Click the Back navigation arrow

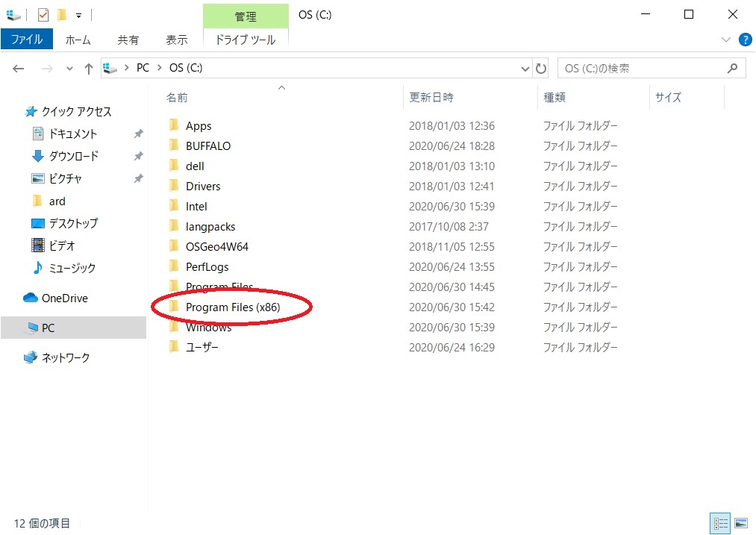[x=19, y=69]
